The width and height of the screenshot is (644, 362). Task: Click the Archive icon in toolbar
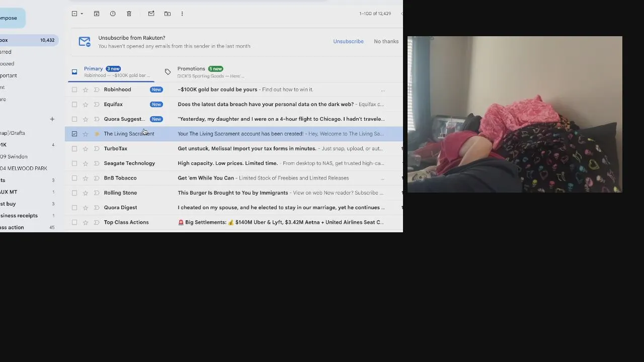tap(97, 14)
